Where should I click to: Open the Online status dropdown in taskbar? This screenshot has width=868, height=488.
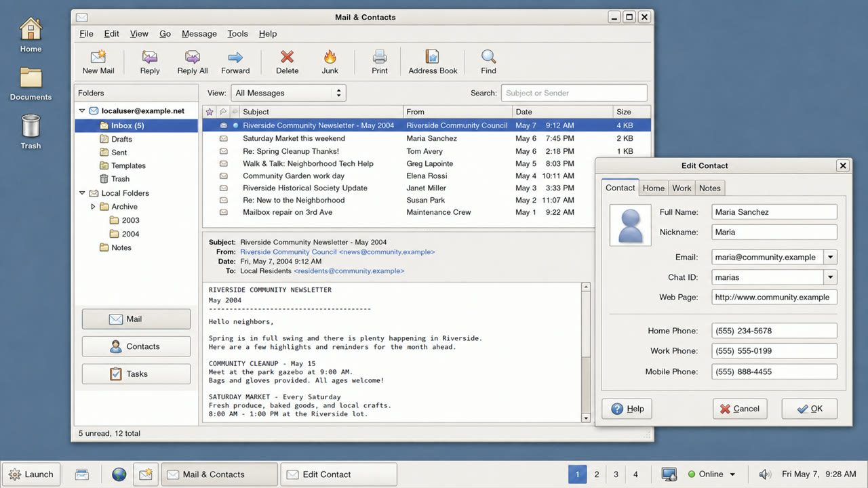(x=711, y=474)
